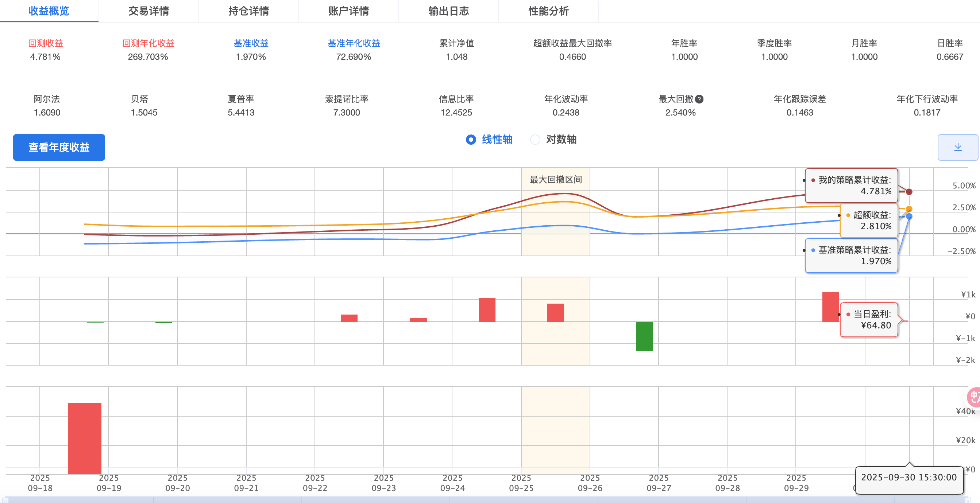Select the 对数轴 radio button
The height and width of the screenshot is (503, 980).
point(535,140)
